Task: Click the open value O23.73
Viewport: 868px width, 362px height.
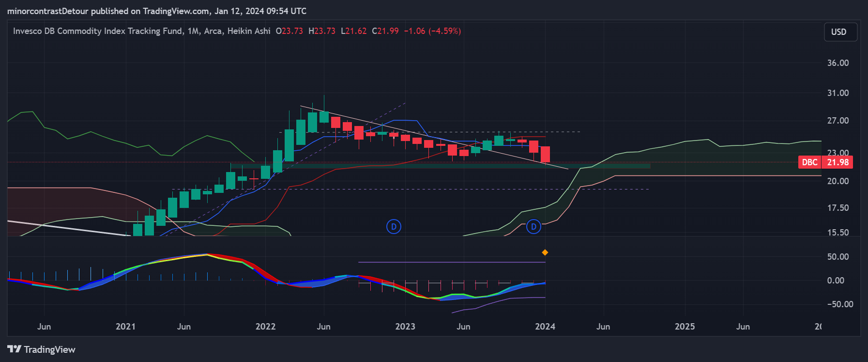Action: pos(289,31)
